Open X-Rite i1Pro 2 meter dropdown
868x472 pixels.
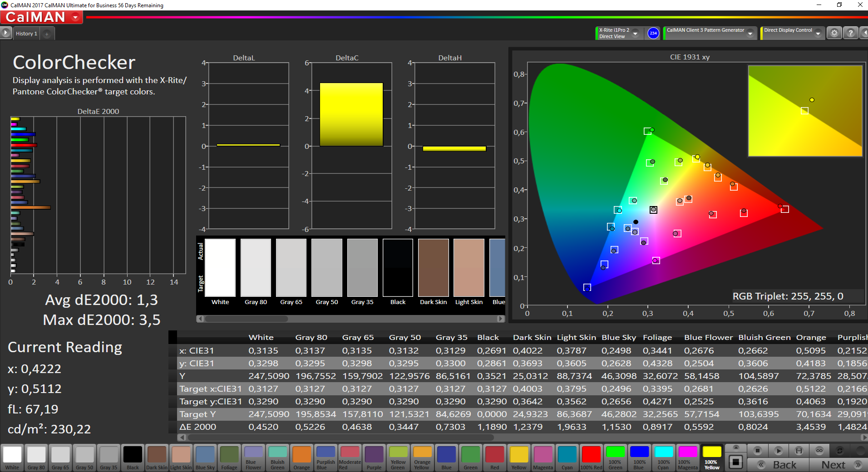point(635,33)
